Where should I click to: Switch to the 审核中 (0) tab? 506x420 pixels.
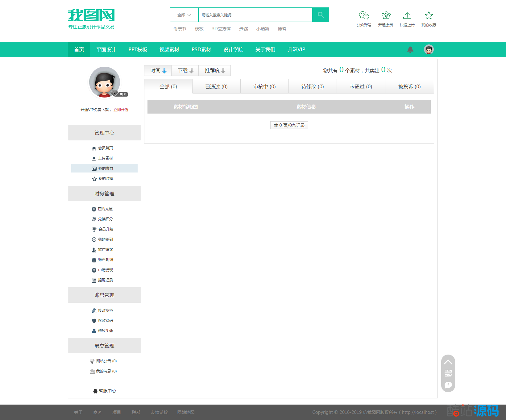[264, 87]
